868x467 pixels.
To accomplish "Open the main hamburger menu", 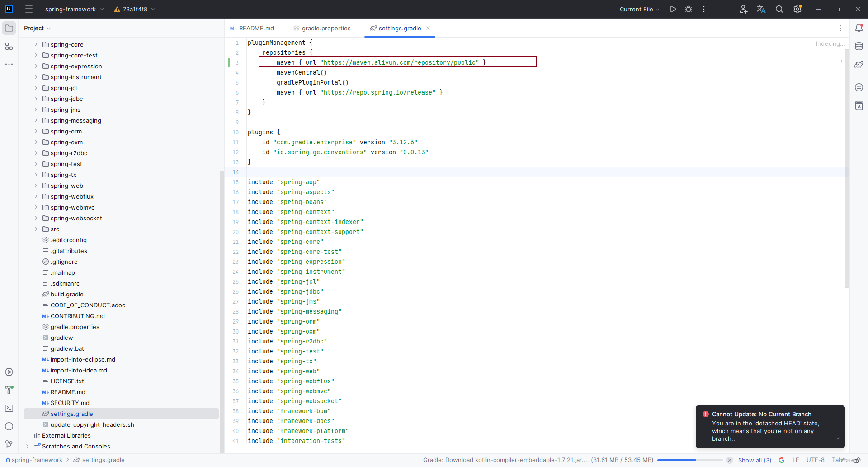I will pyautogui.click(x=29, y=9).
